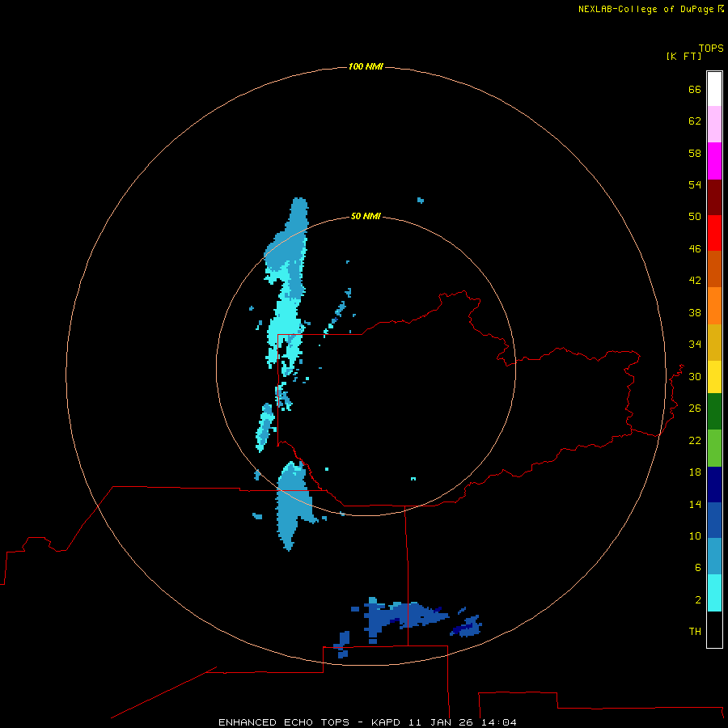Click the 6 legend value
728x728 pixels.
(698, 567)
